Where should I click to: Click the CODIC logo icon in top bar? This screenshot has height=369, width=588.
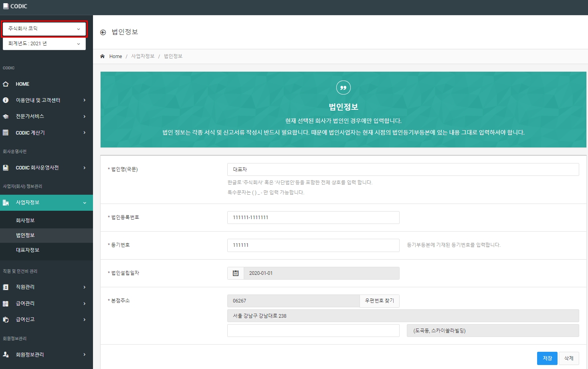(6, 6)
